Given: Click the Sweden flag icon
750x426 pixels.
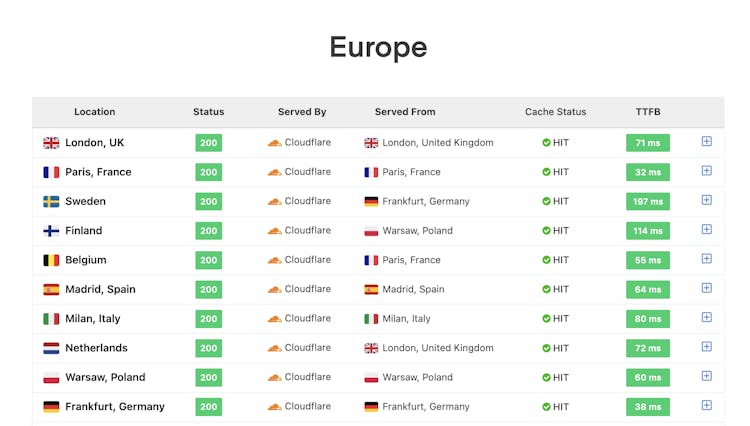Looking at the screenshot, I should (51, 201).
